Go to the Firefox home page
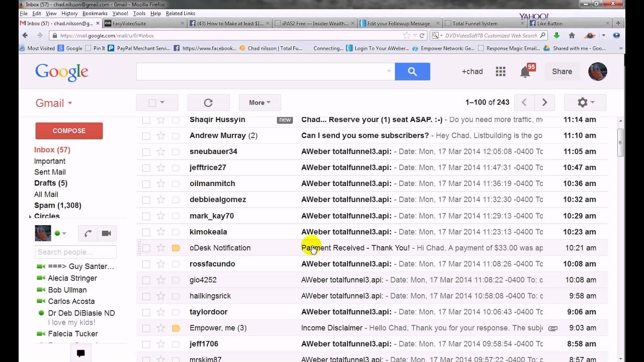Screen dimensions: 644x362 click(572, 35)
